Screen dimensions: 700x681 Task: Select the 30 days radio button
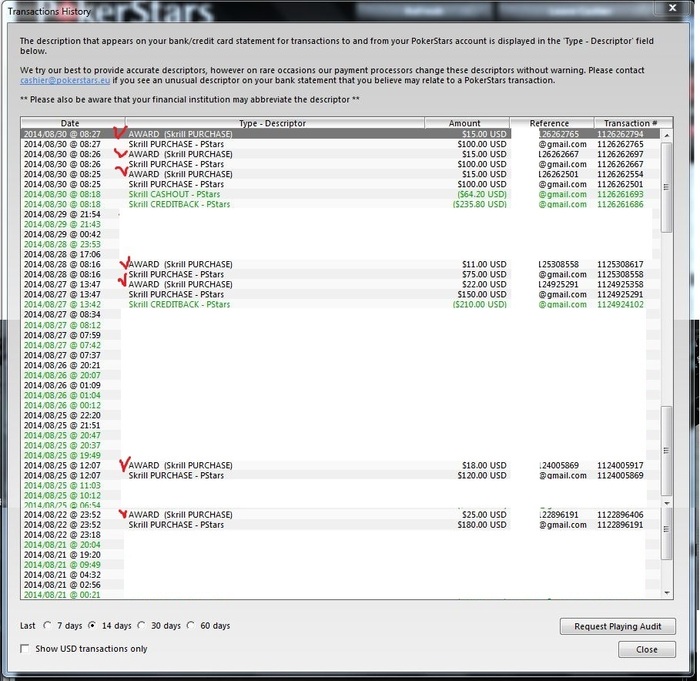[142, 625]
